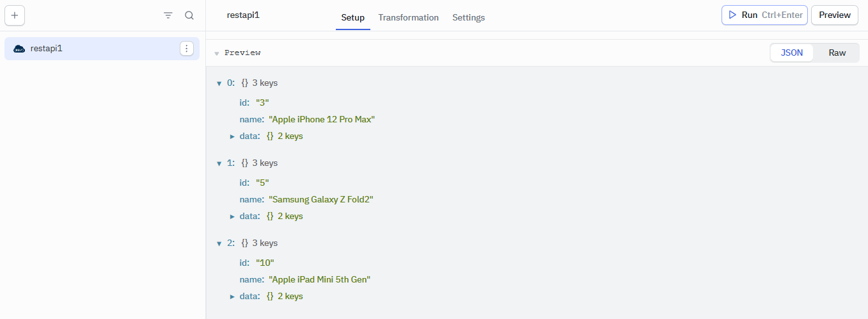Switch the preview to Raw view

837,53
